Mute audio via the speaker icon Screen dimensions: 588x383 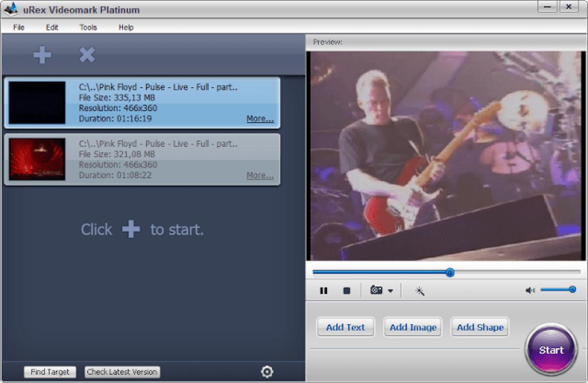point(530,289)
